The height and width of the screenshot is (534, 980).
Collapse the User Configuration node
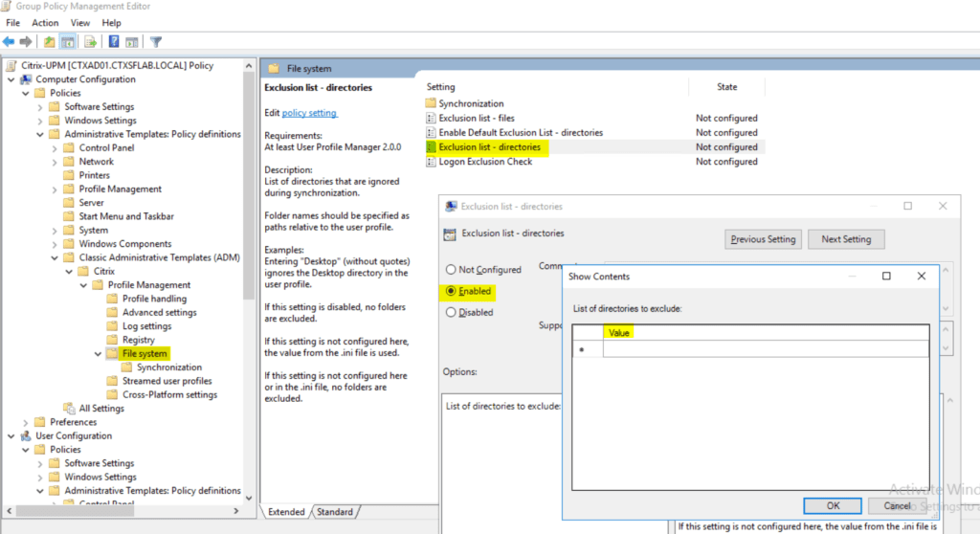(11, 435)
